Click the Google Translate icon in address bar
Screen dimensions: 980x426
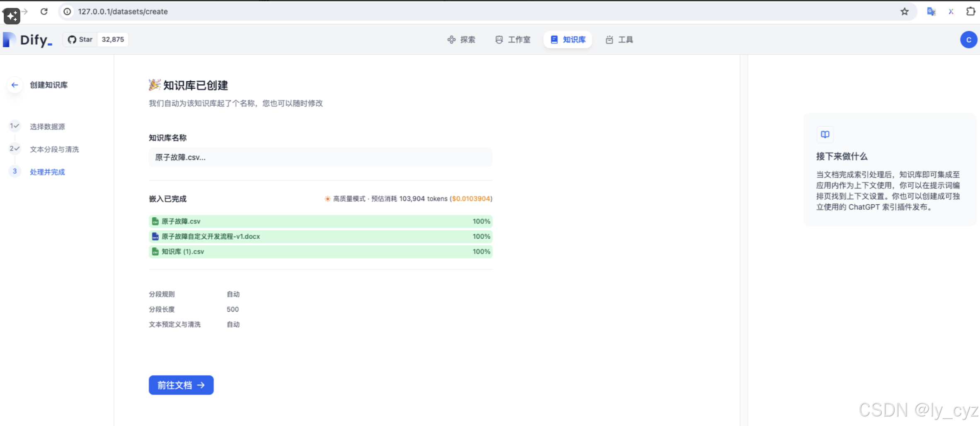coord(931,12)
